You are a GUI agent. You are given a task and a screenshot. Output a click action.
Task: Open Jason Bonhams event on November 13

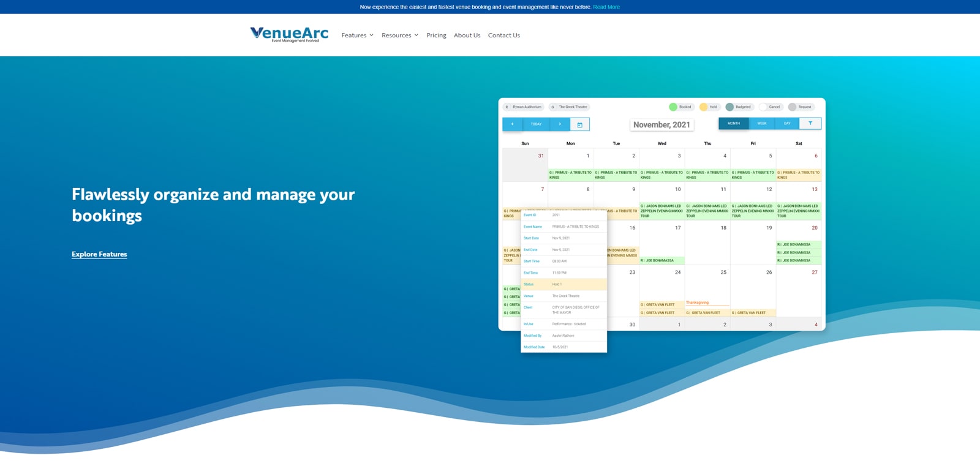click(x=799, y=211)
